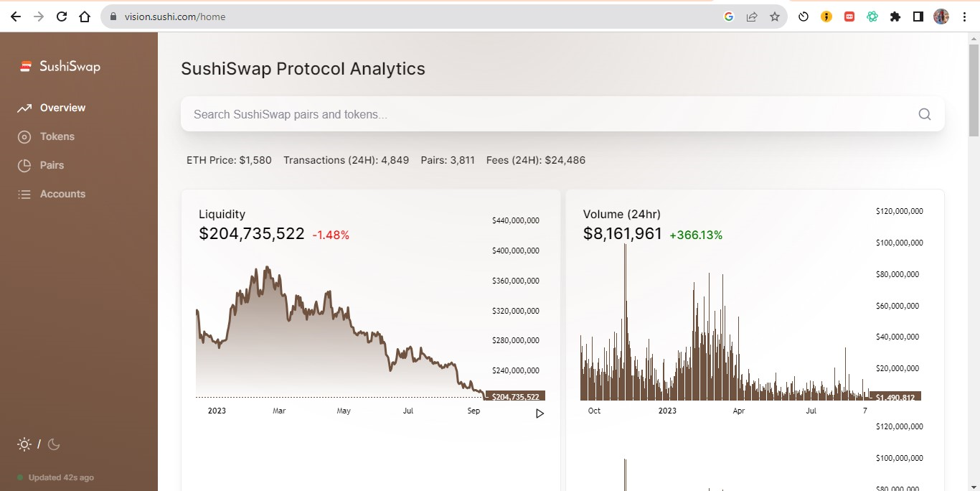Click the Pairs pie chart icon
Viewport: 980px width, 491px height.
24,166
